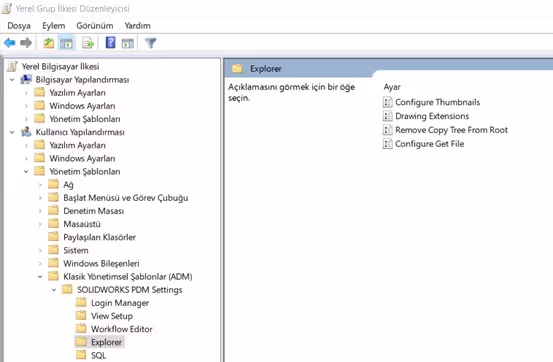This screenshot has height=362, width=553.
Task: Select Configure Thumbnails setting
Action: click(437, 102)
